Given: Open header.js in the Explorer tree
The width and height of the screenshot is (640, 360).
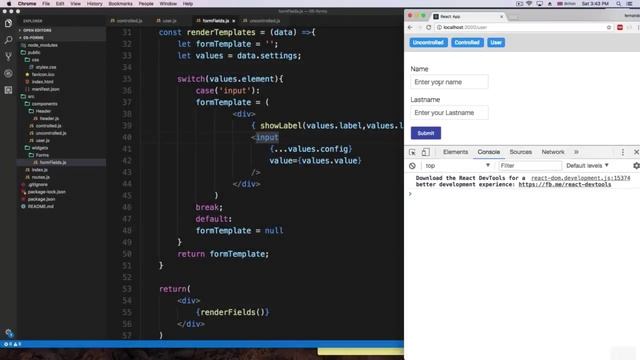Looking at the screenshot, I should point(49,118).
